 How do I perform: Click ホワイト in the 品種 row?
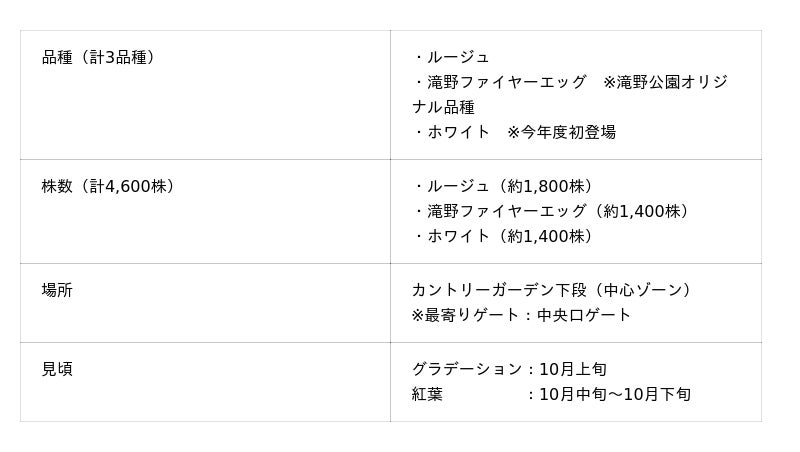tap(458, 132)
